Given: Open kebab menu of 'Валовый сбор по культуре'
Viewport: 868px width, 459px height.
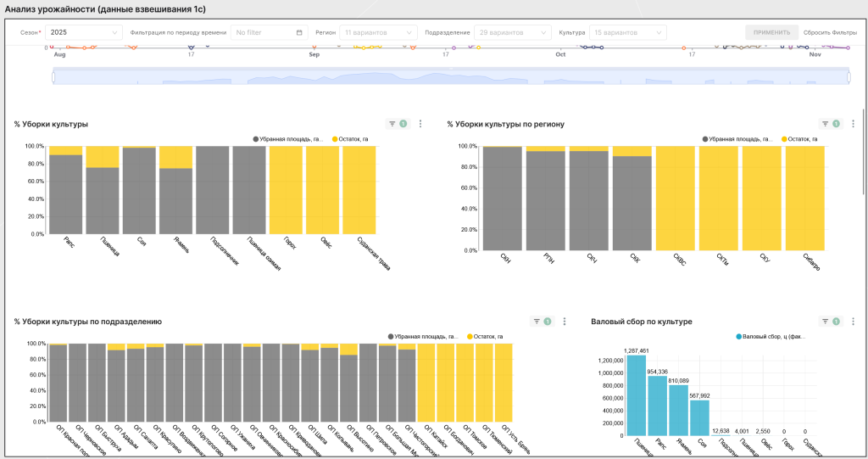Looking at the screenshot, I should pyautogui.click(x=854, y=322).
